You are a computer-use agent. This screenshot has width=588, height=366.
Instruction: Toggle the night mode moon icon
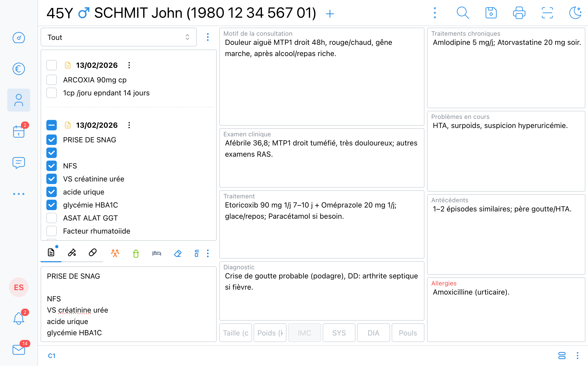click(x=575, y=13)
